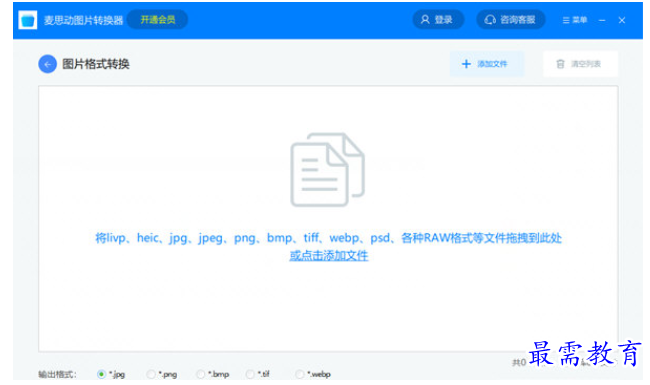Contact support via 咨询客服 button
Viewport: 650px width, 385px height.
tap(511, 19)
